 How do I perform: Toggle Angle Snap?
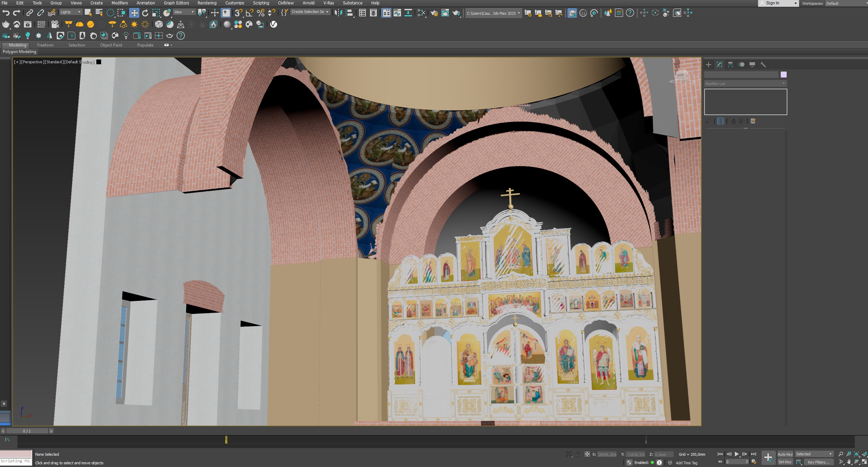pyautogui.click(x=250, y=13)
